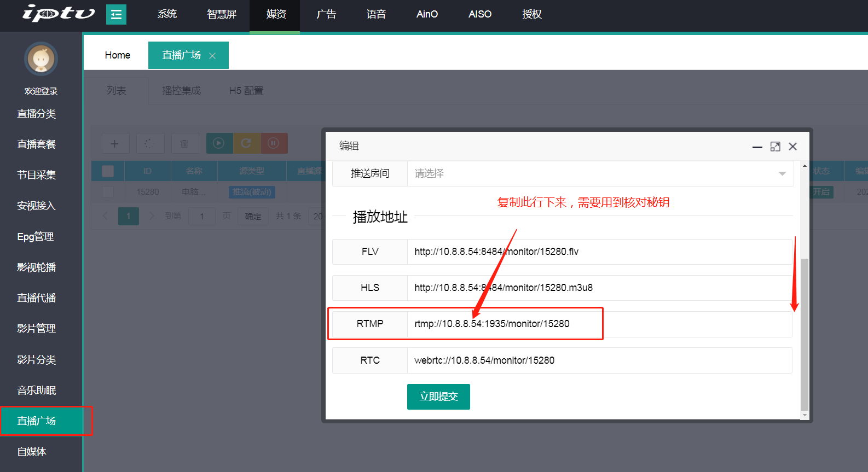Toggle the sidebar collapse hamburger icon
This screenshot has height=472, width=868.
click(116, 15)
